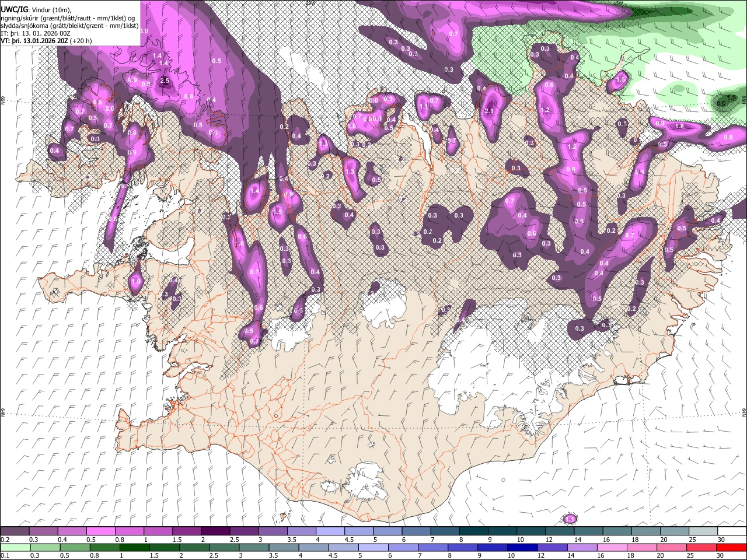The width and height of the screenshot is (747, 560).
Task: Click the '(+20 h)' forecast offset text
Action: 81,41
